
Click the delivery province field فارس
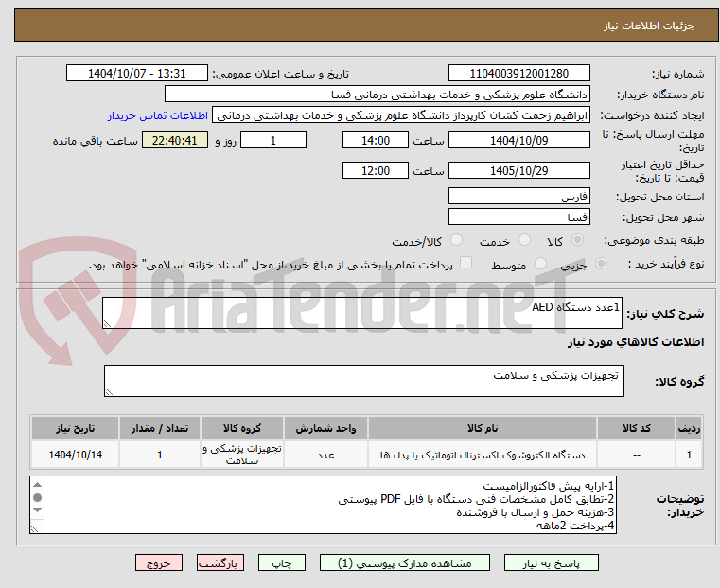coord(518,196)
